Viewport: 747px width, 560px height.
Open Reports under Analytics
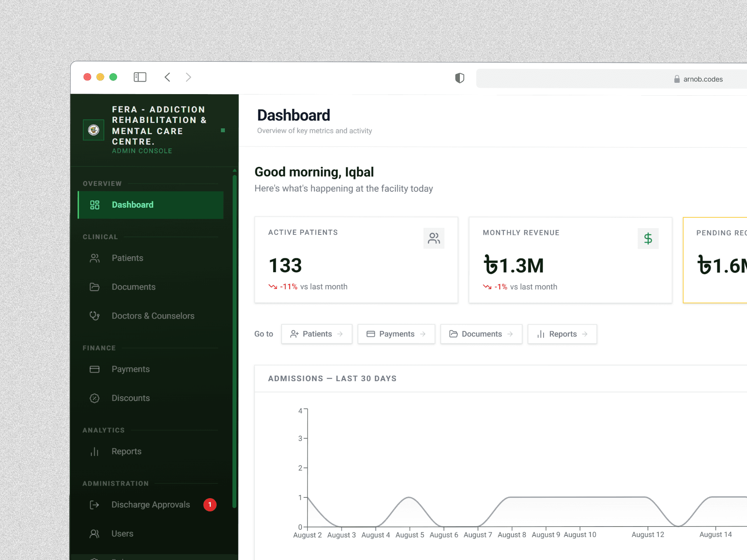(x=151, y=451)
